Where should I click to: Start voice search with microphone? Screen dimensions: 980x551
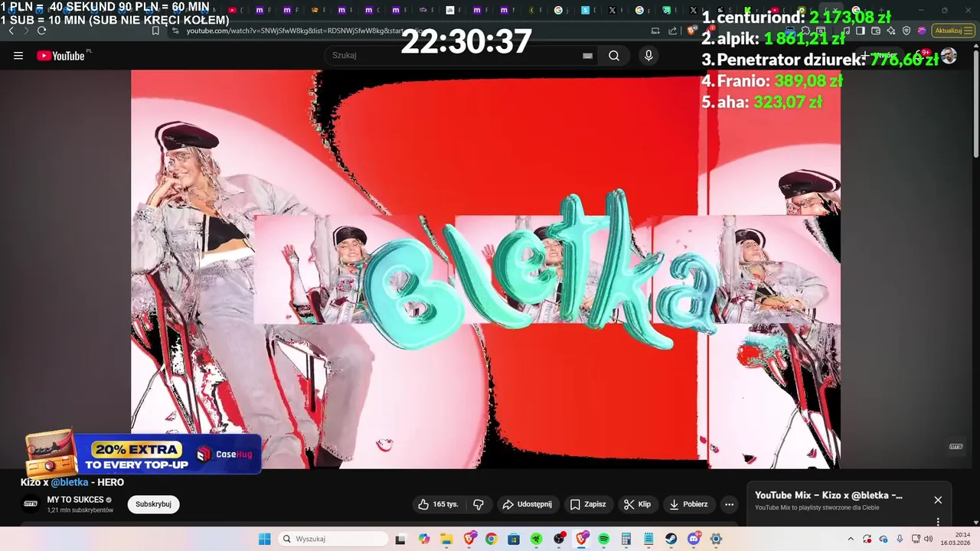[648, 55]
